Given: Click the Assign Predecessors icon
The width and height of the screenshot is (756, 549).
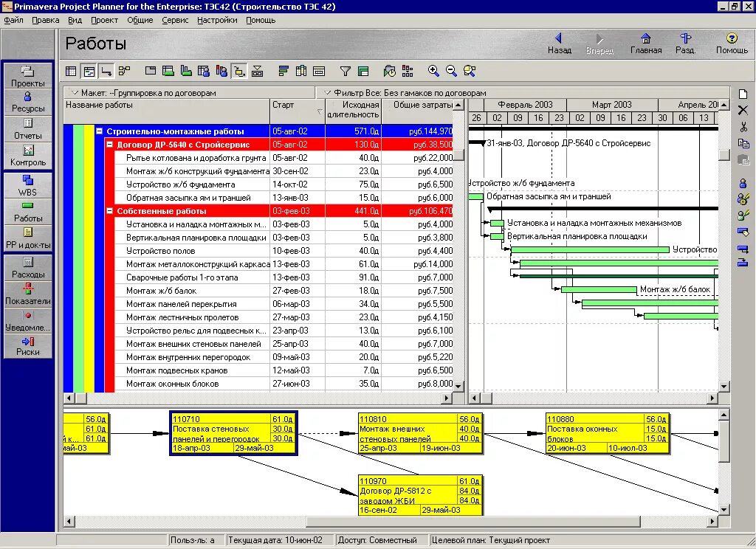Looking at the screenshot, I should click(743, 249).
